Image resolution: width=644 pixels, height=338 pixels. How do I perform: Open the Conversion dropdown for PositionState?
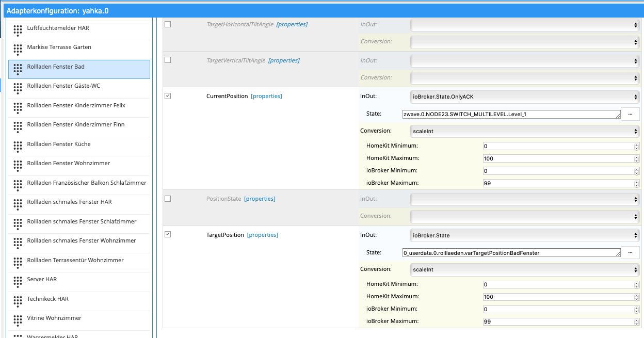(x=525, y=216)
